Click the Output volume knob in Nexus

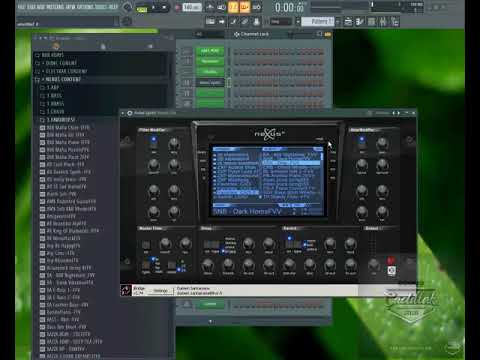373,265
